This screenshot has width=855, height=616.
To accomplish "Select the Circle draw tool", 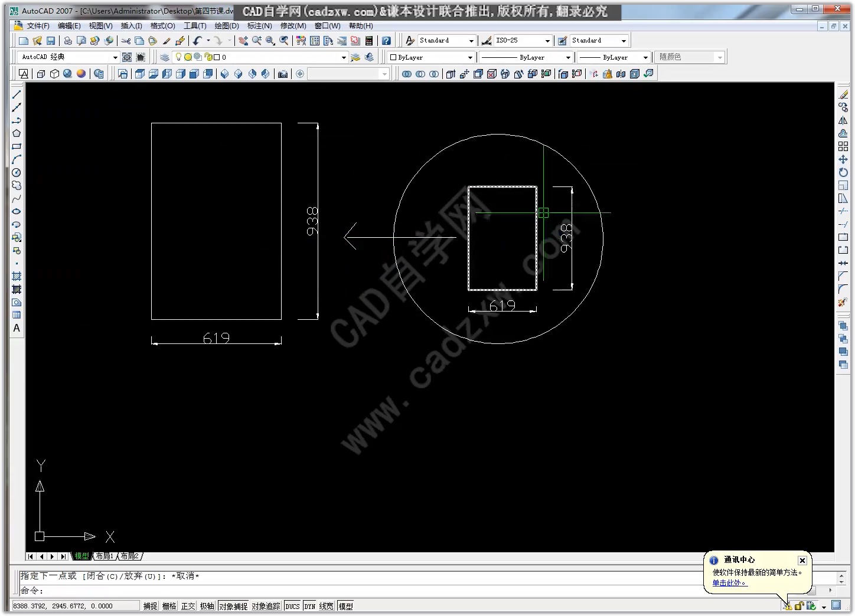I will coord(17,172).
